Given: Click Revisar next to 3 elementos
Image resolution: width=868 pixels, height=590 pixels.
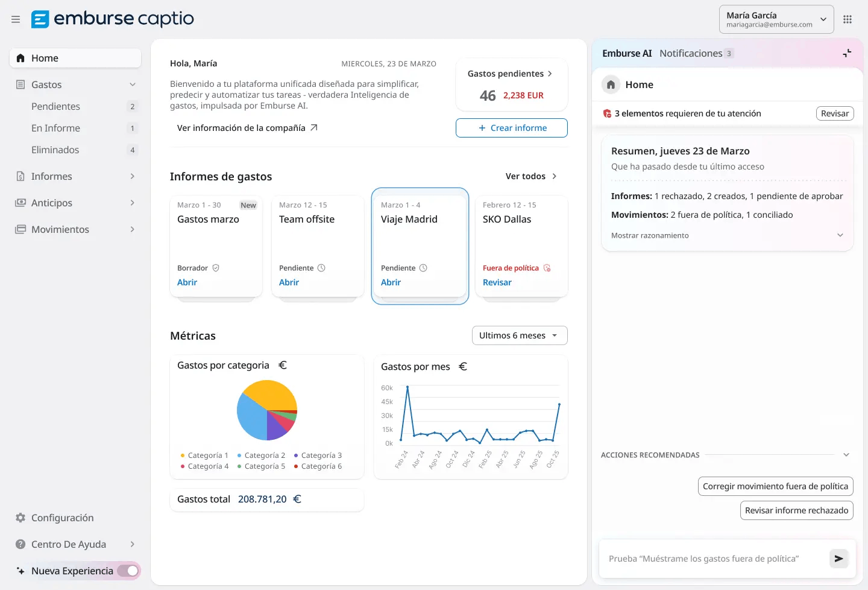Looking at the screenshot, I should [x=835, y=113].
